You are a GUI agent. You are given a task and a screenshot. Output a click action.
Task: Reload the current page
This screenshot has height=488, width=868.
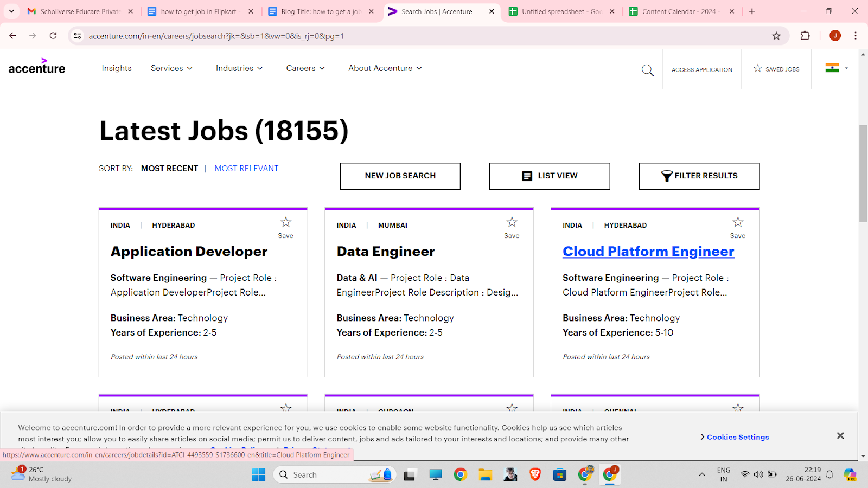pyautogui.click(x=53, y=36)
